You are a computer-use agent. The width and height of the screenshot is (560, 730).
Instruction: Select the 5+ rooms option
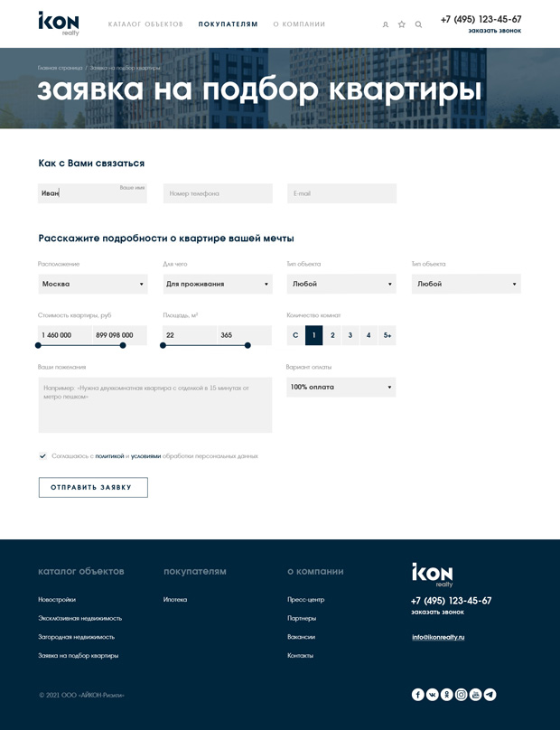[387, 335]
